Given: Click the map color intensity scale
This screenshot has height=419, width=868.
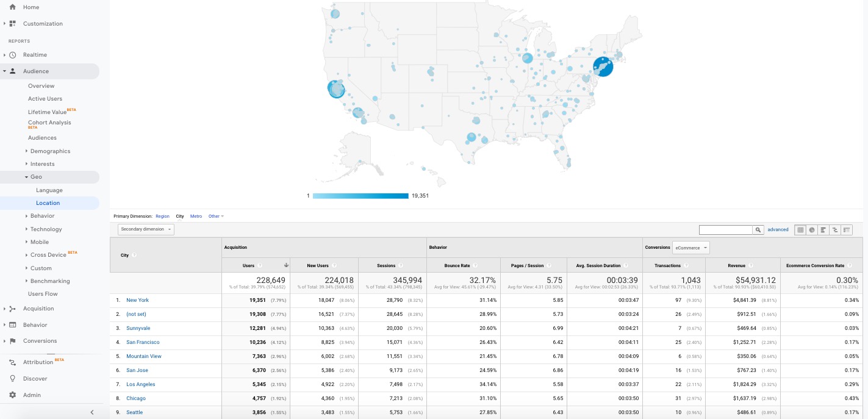Looking at the screenshot, I should pyautogui.click(x=360, y=196).
